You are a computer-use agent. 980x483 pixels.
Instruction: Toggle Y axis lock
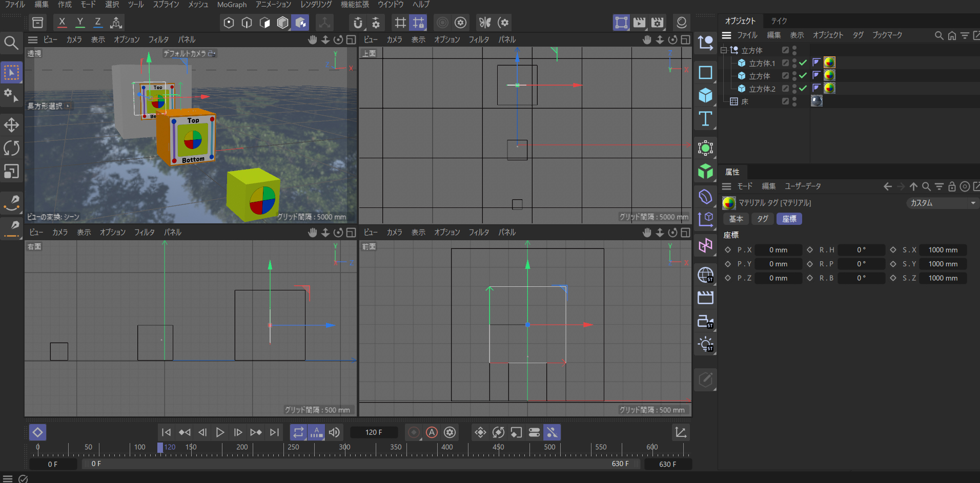pos(80,23)
